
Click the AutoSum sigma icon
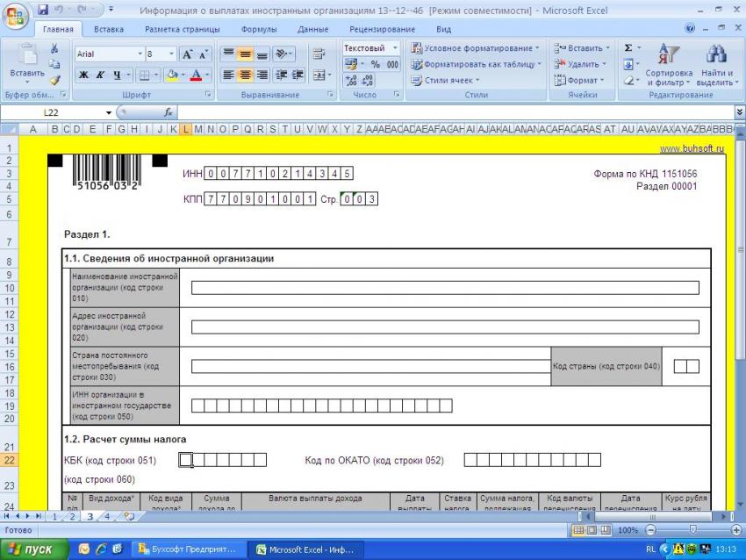coord(628,48)
